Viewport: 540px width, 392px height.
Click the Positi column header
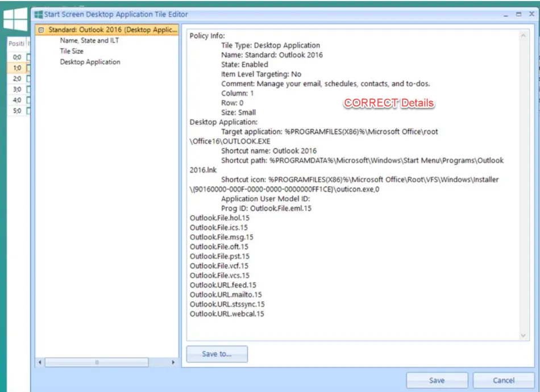(16, 44)
